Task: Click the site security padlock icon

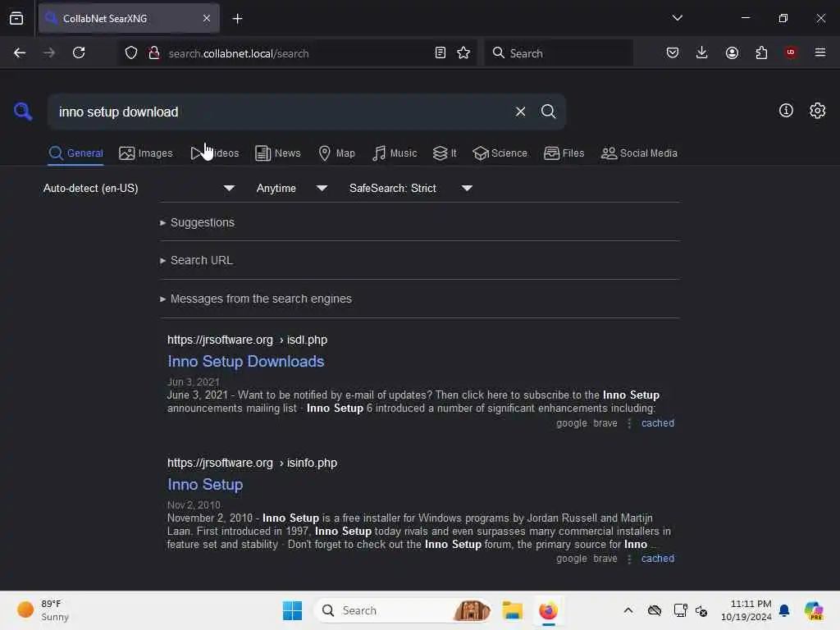Action: 154,52
